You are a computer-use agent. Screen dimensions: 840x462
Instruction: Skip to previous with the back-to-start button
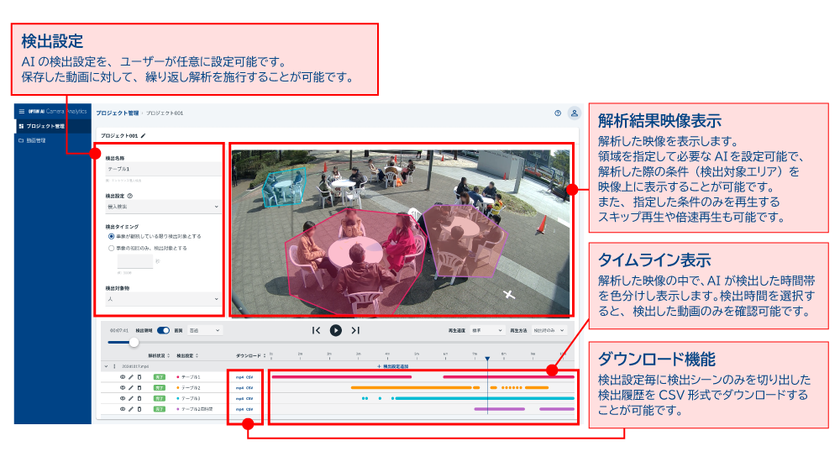[x=316, y=331]
